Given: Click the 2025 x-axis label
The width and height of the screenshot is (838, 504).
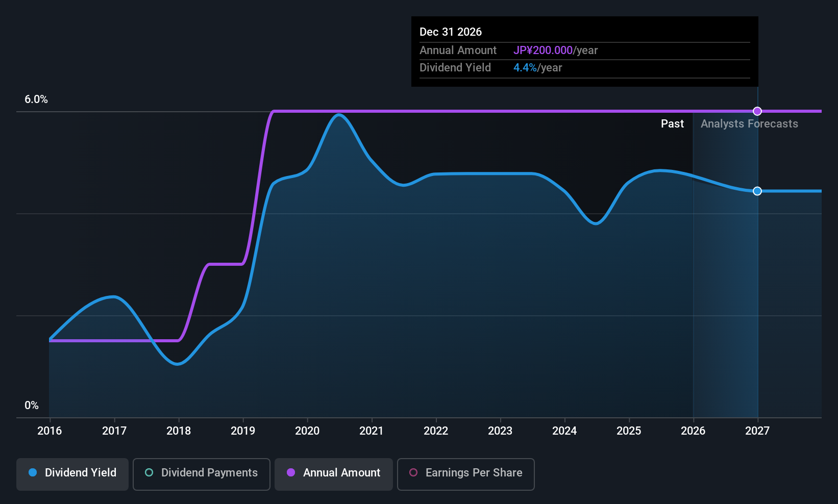Looking at the screenshot, I should point(629,431).
